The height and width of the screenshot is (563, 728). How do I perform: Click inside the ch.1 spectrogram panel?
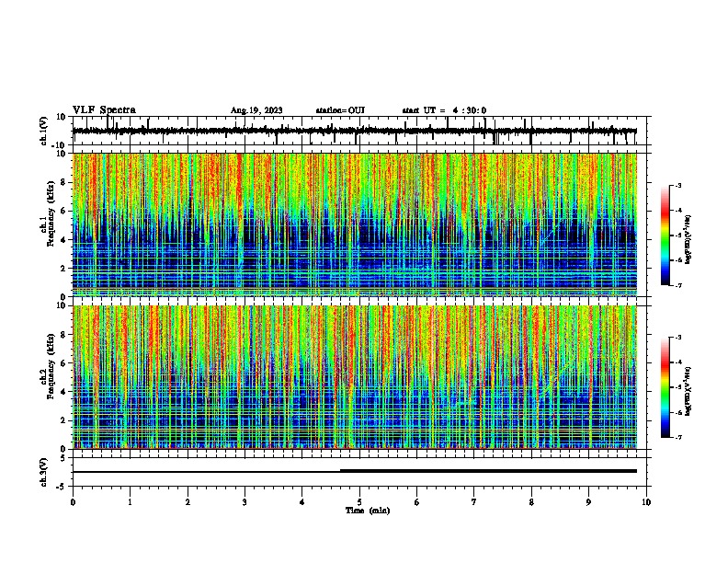click(x=355, y=224)
